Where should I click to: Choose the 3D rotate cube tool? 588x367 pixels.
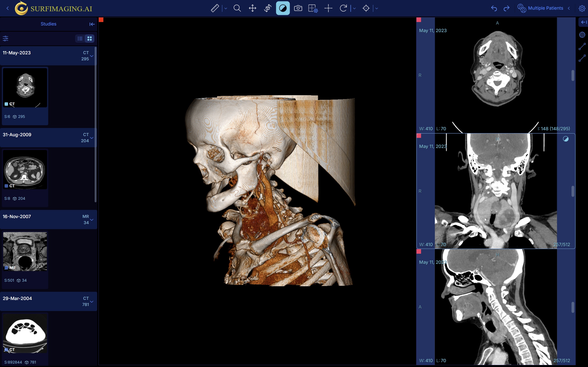click(x=268, y=8)
